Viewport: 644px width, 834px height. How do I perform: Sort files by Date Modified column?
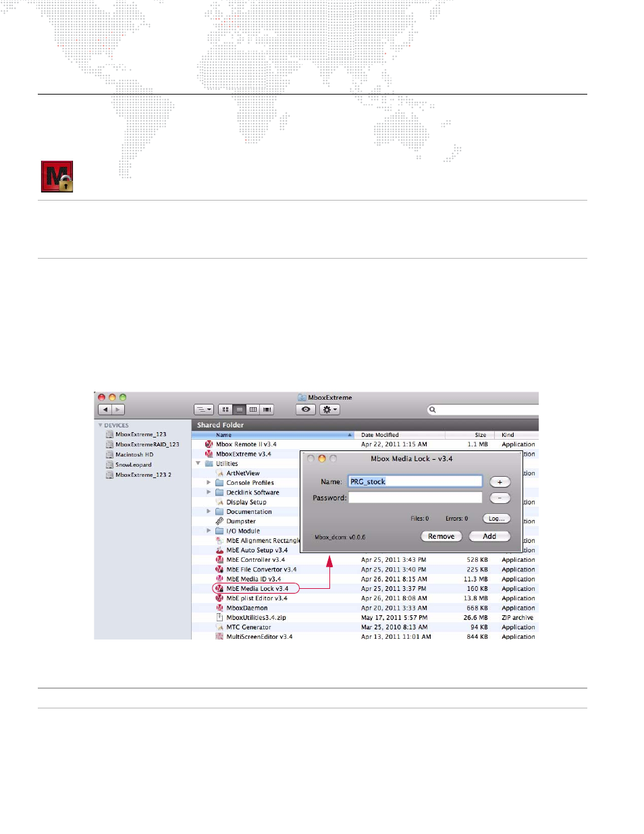[x=400, y=435]
